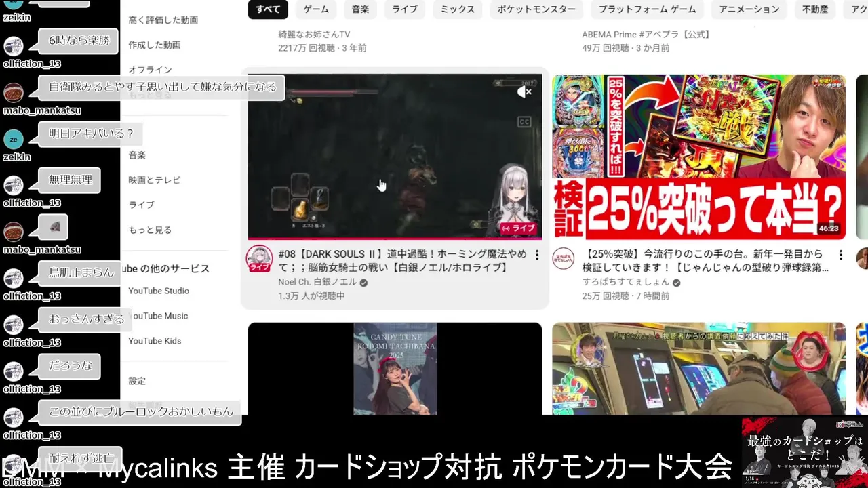Select the 不動産 filter chip
Image resolution: width=868 pixels, height=488 pixels.
click(814, 9)
